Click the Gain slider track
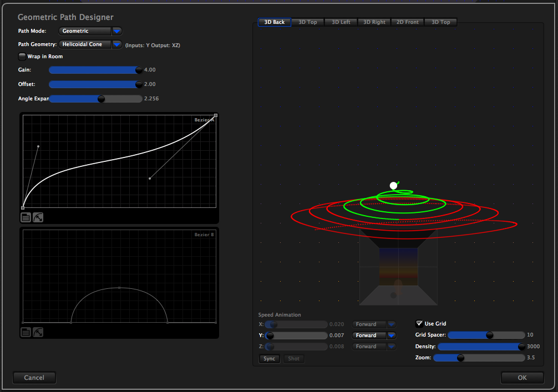Image resolution: width=558 pixels, height=392 pixels. click(x=95, y=70)
